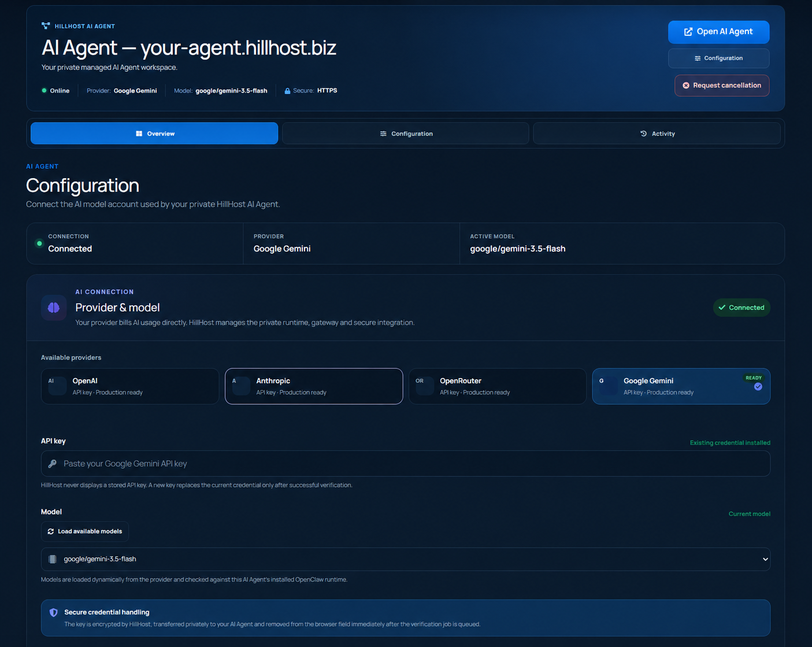Click the 'Connected' value under Connection
This screenshot has width=812, height=647.
(70, 249)
